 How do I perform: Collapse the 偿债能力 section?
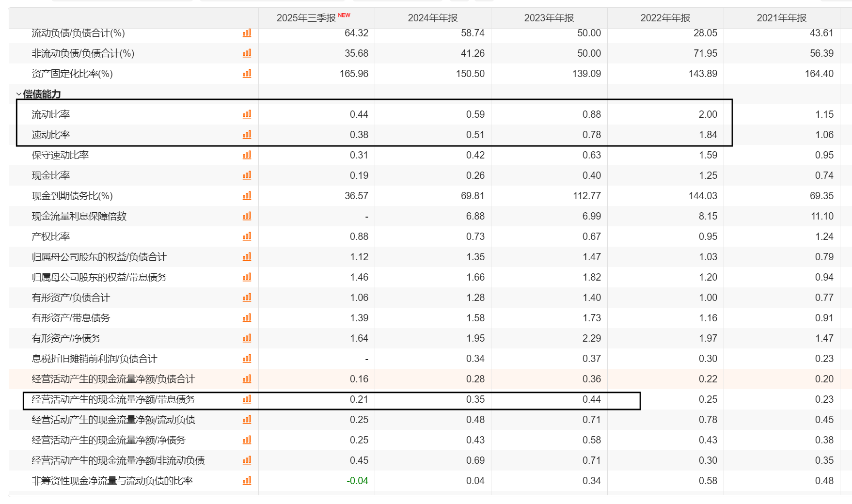click(x=19, y=94)
